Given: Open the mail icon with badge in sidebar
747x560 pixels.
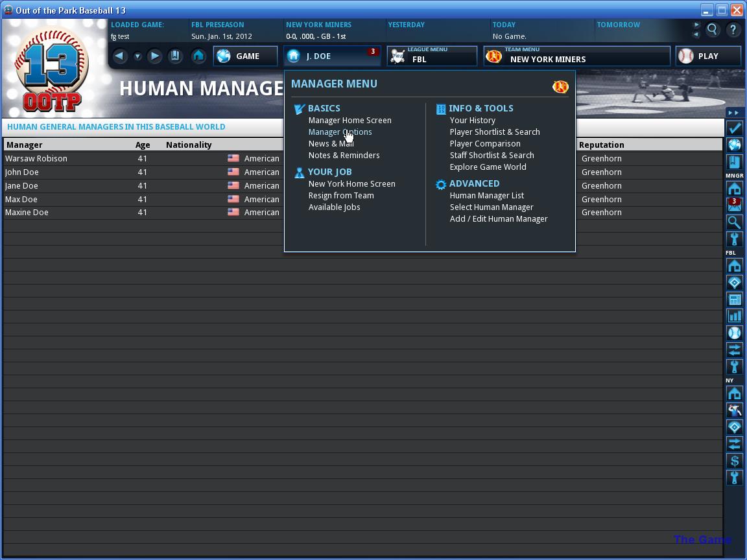Looking at the screenshot, I should pyautogui.click(x=734, y=205).
